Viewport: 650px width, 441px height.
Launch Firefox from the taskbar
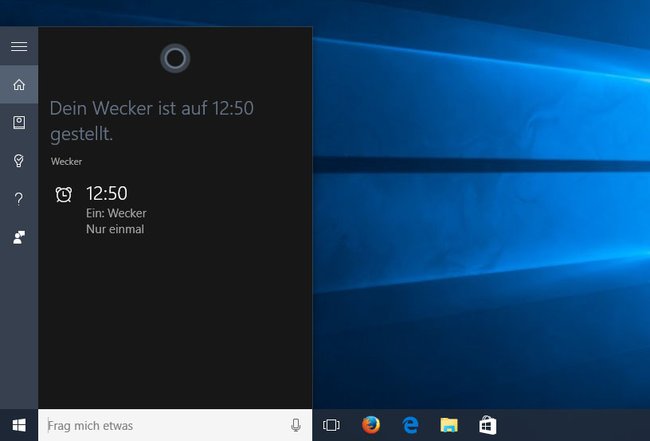[371, 425]
